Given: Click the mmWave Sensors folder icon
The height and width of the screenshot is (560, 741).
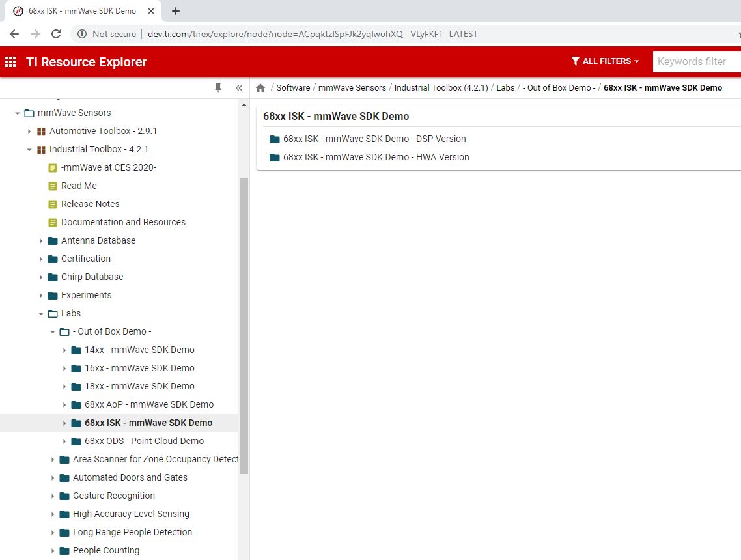Looking at the screenshot, I should pos(29,113).
